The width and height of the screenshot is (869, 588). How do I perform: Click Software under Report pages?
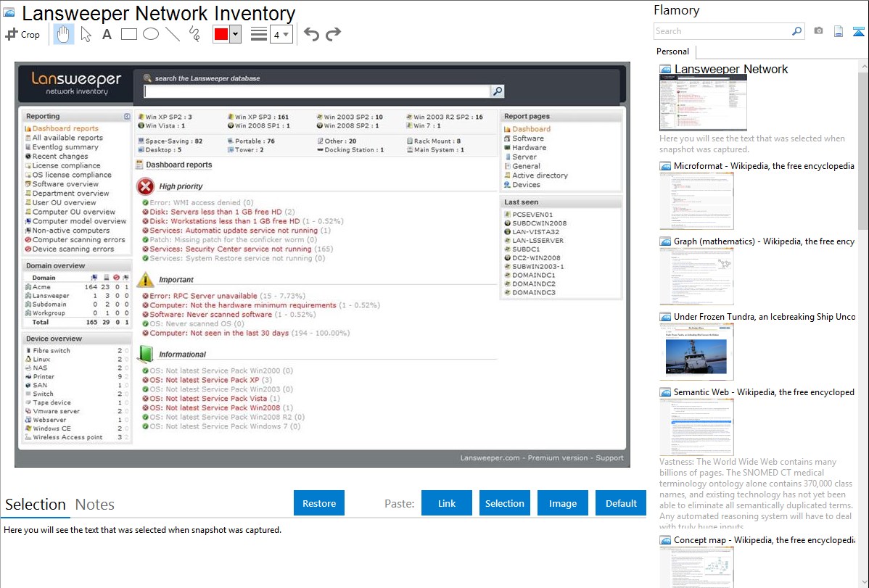coord(527,138)
